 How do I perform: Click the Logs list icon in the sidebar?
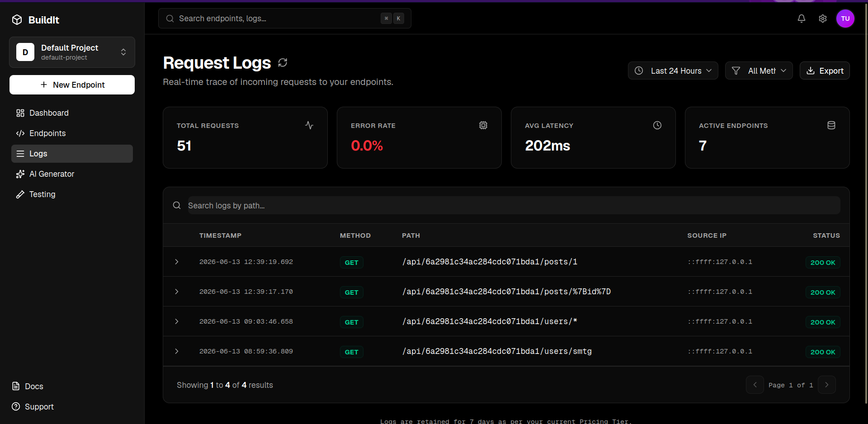pyautogui.click(x=20, y=154)
